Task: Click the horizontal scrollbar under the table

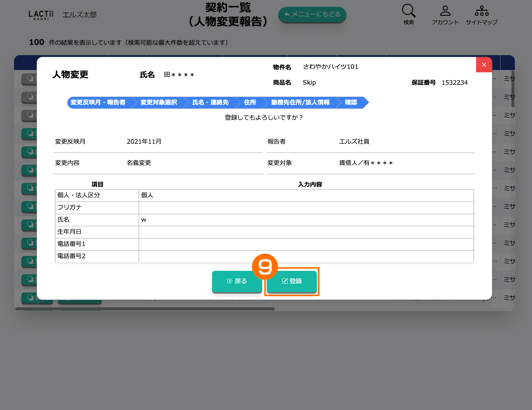Action: [145, 309]
